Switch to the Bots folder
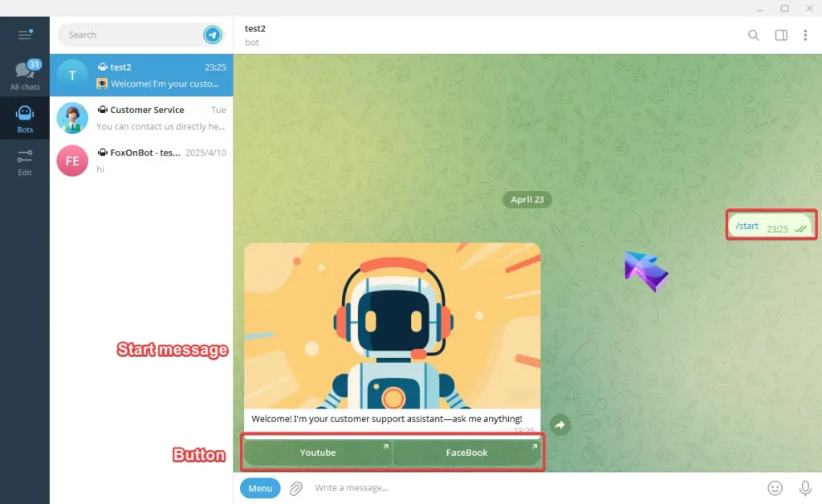822x504 pixels. pos(25,118)
